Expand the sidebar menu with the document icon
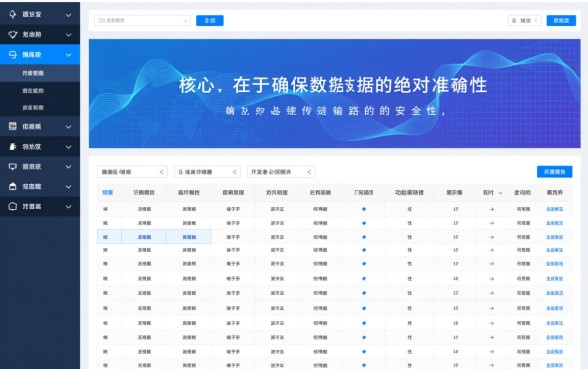The image size is (588, 369). [69, 147]
